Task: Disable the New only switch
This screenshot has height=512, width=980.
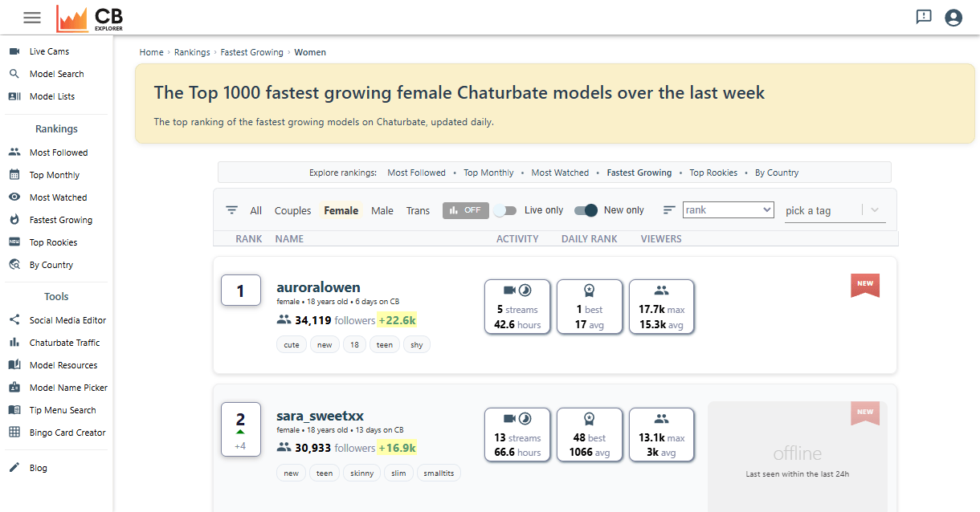Action: (586, 210)
